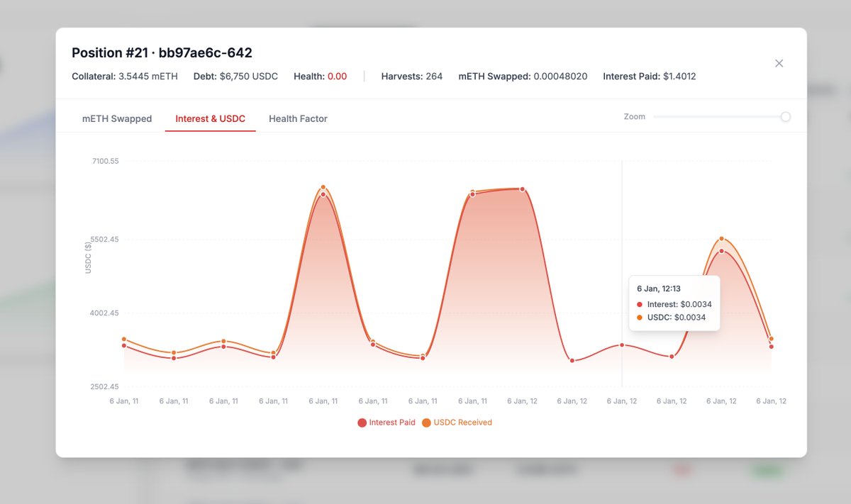Select the Interest & USDC tab
This screenshot has width=851, height=504.
click(210, 118)
